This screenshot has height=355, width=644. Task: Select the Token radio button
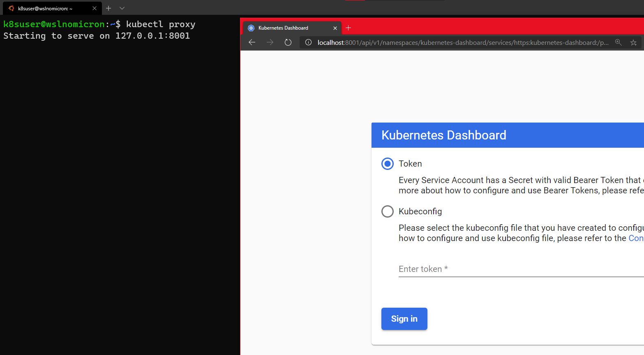click(387, 164)
